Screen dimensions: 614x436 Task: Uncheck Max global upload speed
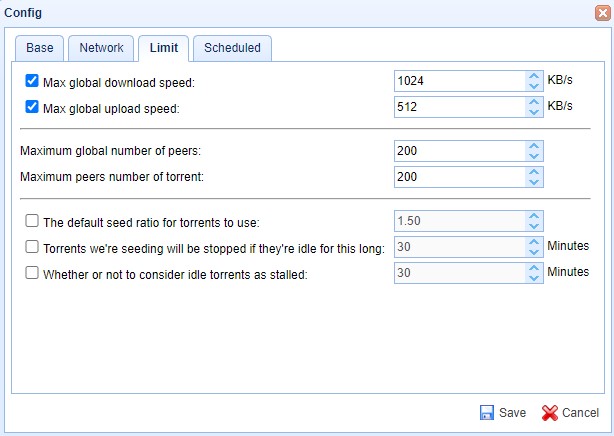tap(32, 107)
